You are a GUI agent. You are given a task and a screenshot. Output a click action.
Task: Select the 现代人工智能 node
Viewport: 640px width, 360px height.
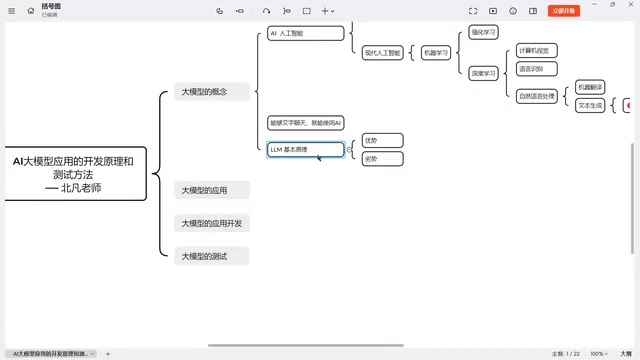(383, 53)
